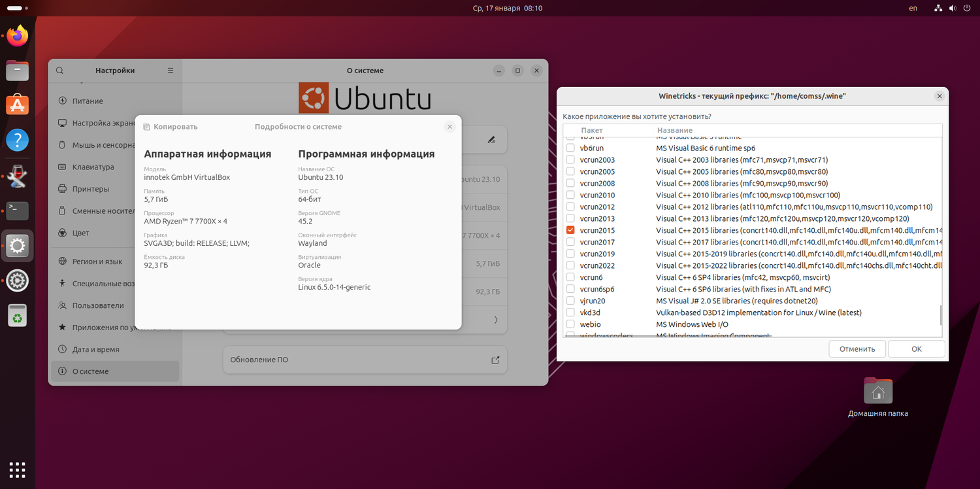Click the keyboard icon beside Клавиатура
The height and width of the screenshot is (489, 980).
click(63, 167)
